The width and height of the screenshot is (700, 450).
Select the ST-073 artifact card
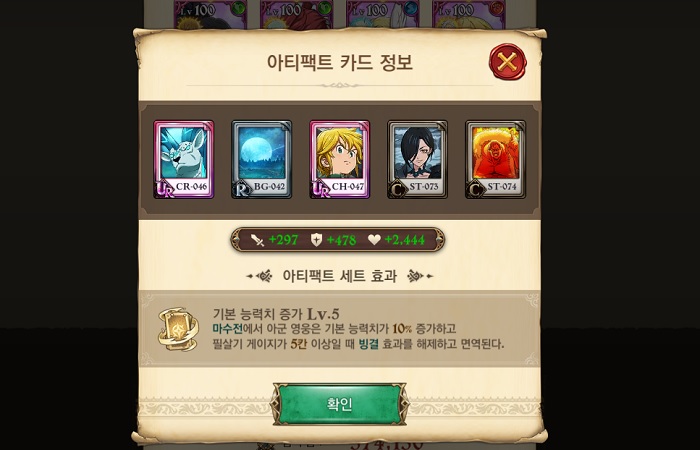click(417, 159)
